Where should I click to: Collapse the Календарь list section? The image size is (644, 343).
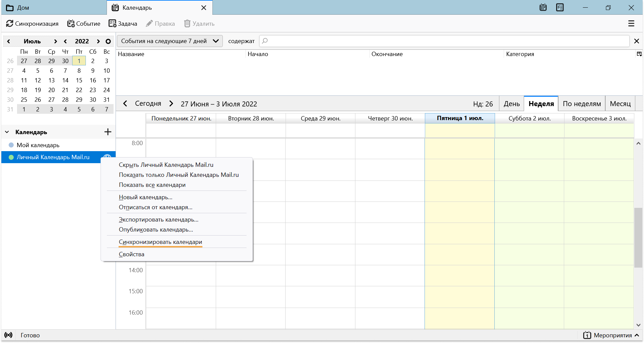pos(7,132)
